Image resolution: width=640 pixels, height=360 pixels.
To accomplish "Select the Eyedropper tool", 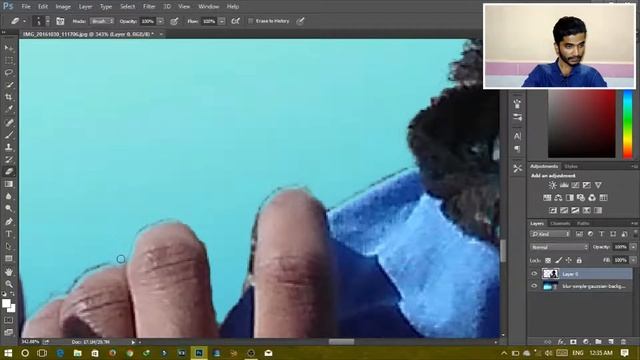I will (9, 109).
